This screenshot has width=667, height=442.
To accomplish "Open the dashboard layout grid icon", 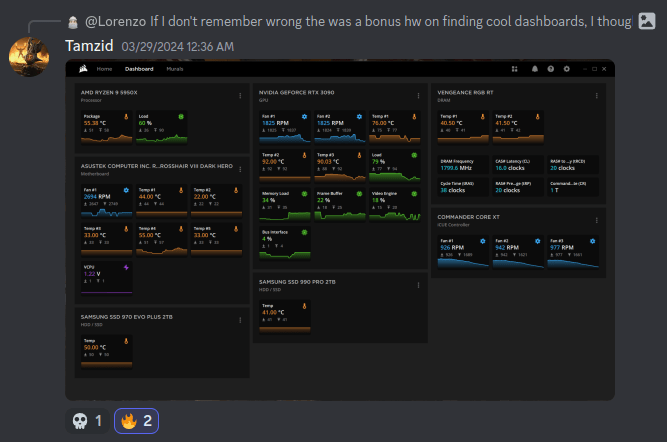I will [x=514, y=69].
